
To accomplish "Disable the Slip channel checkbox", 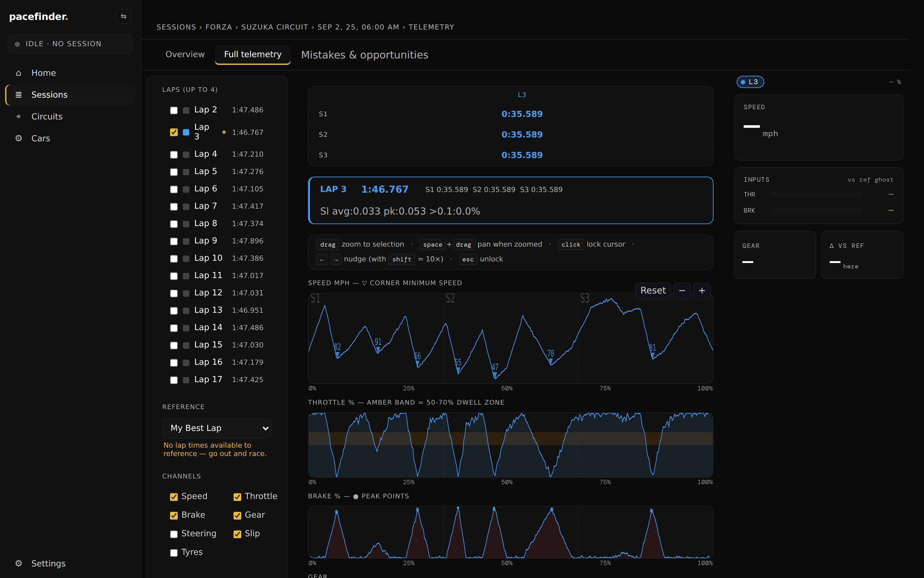I will (237, 534).
